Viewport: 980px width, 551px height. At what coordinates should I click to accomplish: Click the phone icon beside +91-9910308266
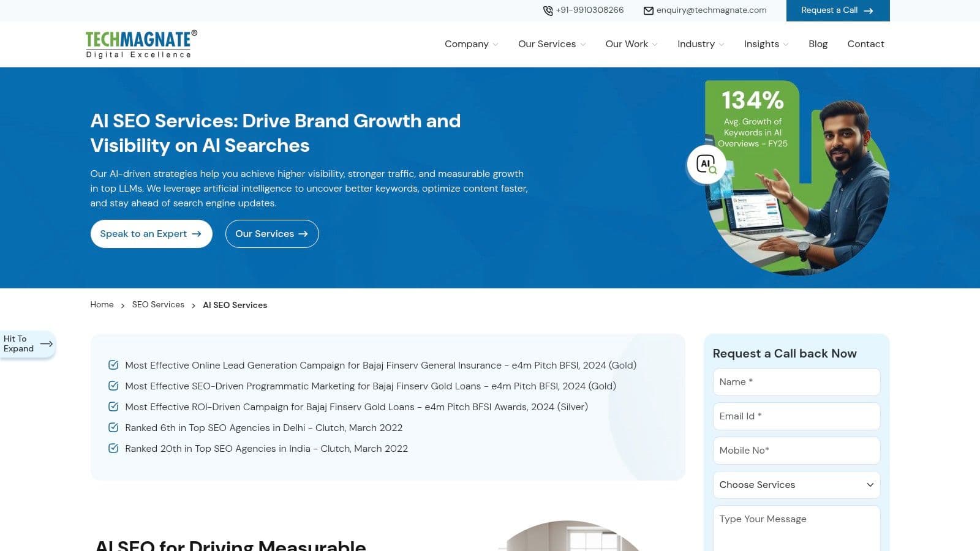(548, 10)
